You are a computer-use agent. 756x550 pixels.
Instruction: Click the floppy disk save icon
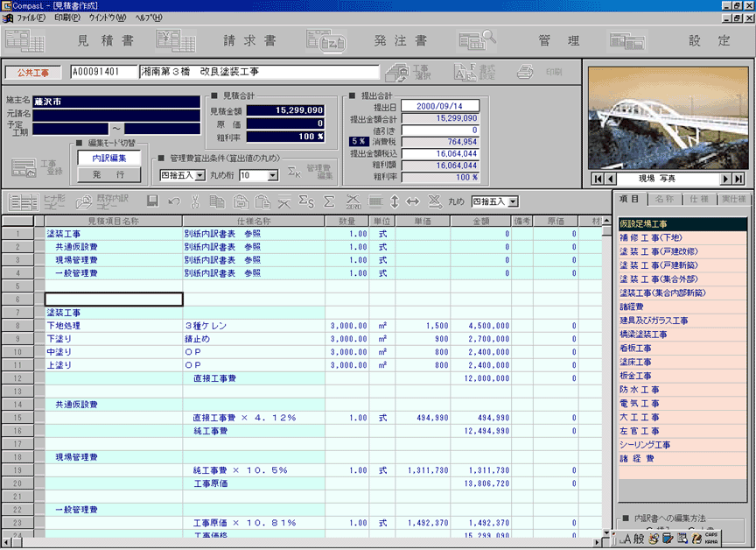(x=152, y=201)
